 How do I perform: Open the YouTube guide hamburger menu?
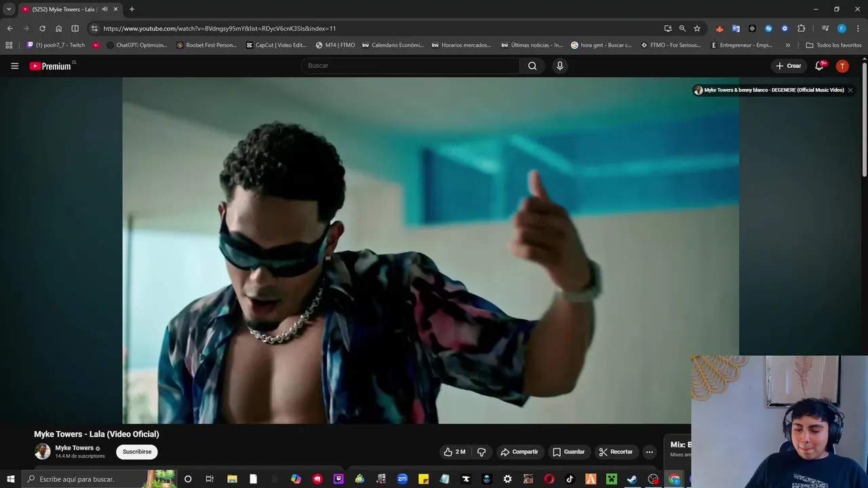coord(14,66)
